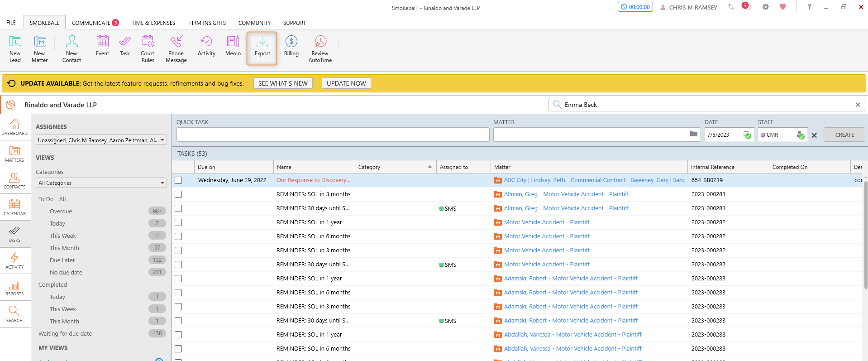
Task: Click the sync arrows icon in title bar
Action: click(731, 7)
